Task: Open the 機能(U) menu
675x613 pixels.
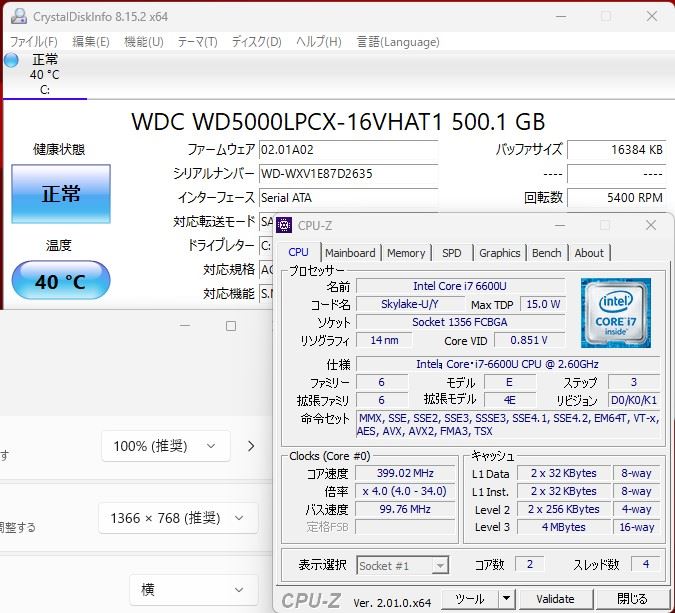Action: click(x=144, y=42)
